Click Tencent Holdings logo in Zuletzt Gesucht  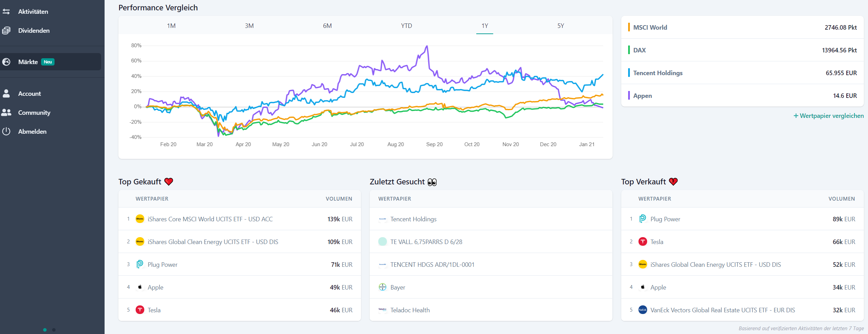coord(382,219)
